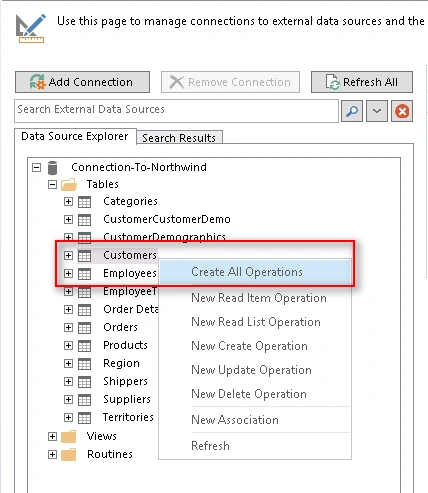
Task: Select the Categories tree label
Action: coord(130,201)
